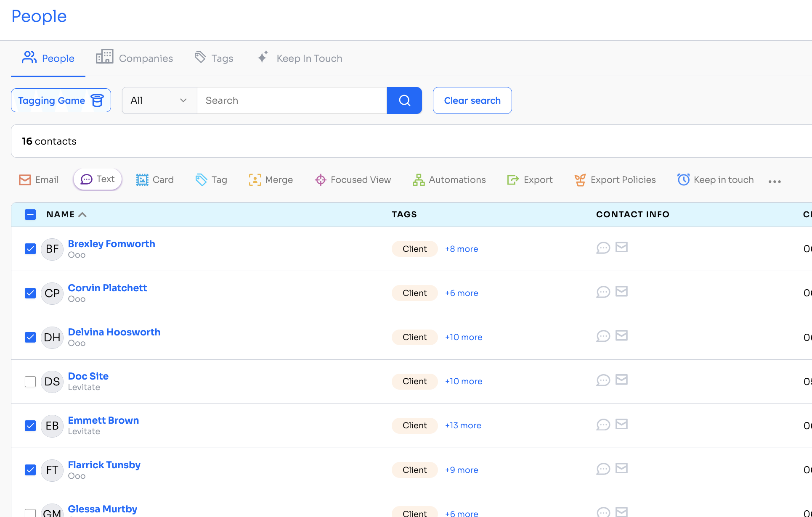This screenshot has height=517, width=812.
Task: Click the Merge action in the toolbar
Action: (271, 180)
